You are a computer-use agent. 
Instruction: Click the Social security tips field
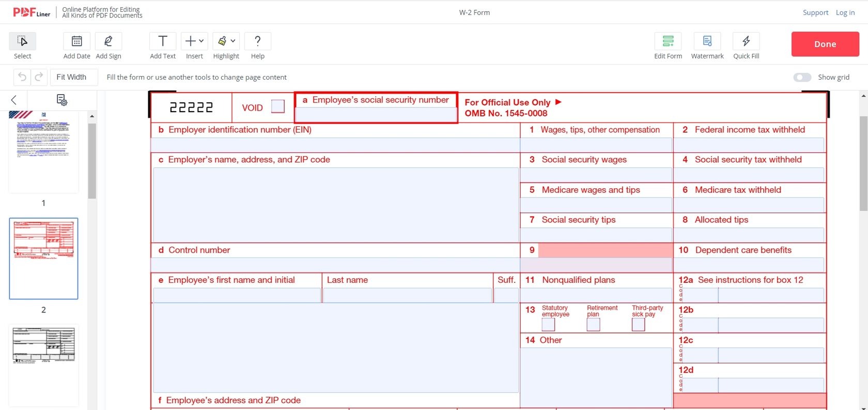pyautogui.click(x=596, y=235)
